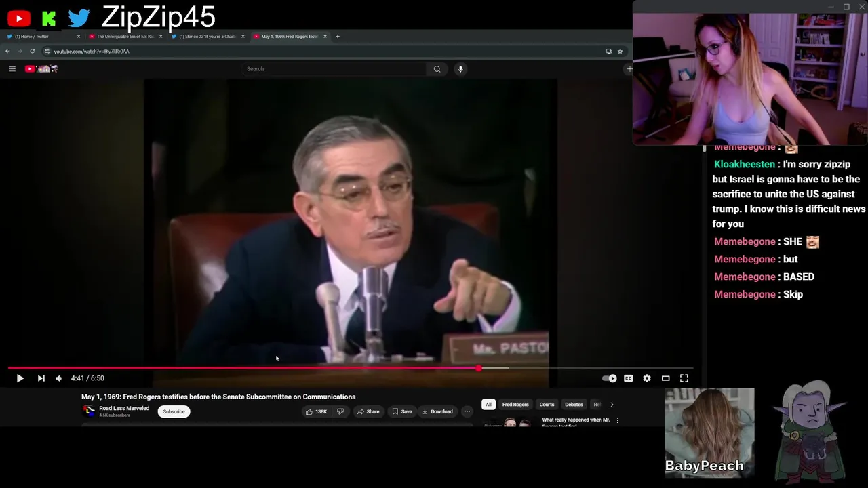Switch to theater mode view
The width and height of the screenshot is (868, 488).
(x=665, y=378)
